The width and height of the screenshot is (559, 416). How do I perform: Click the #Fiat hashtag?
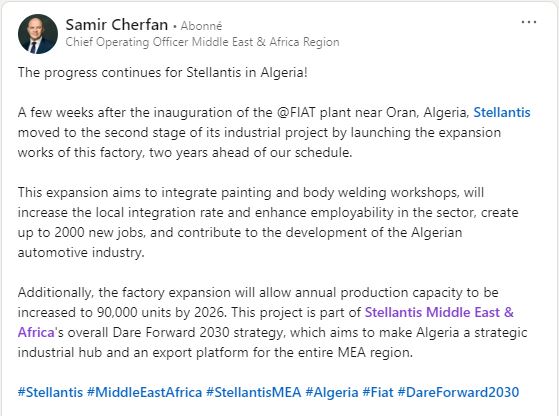click(378, 392)
